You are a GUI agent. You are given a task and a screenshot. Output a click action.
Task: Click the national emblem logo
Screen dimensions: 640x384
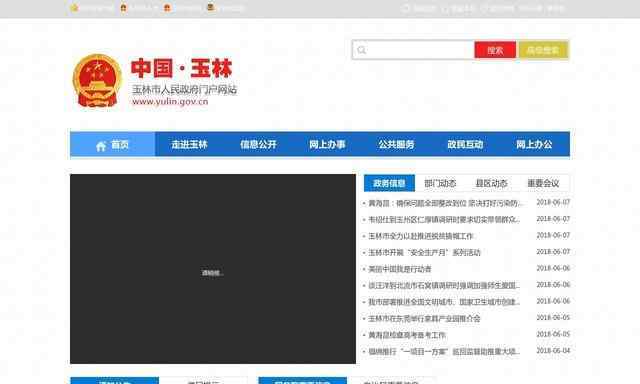[97, 80]
